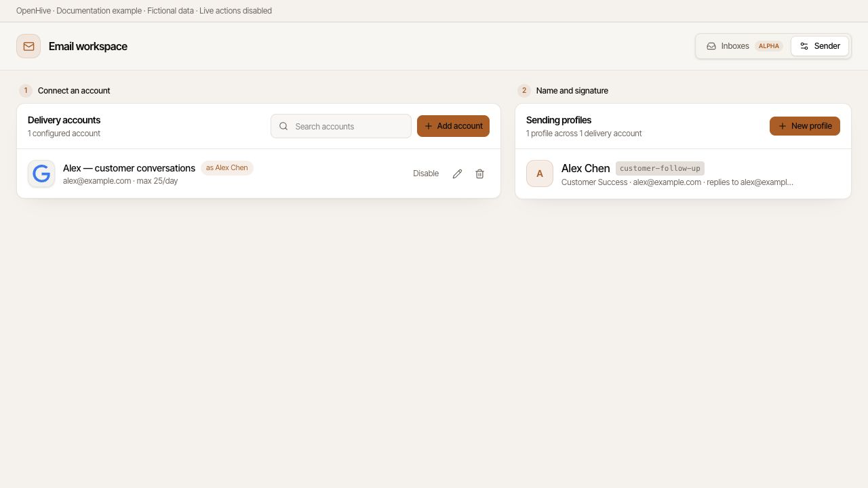Open the Inboxes tab

point(744,46)
